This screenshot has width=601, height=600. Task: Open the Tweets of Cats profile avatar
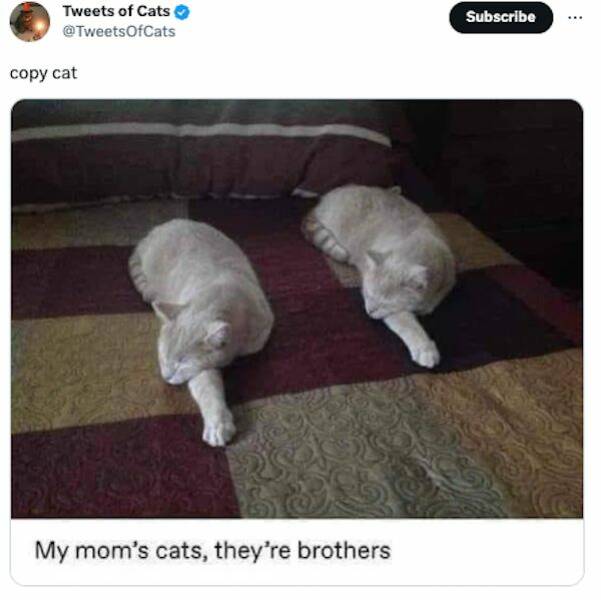30,21
